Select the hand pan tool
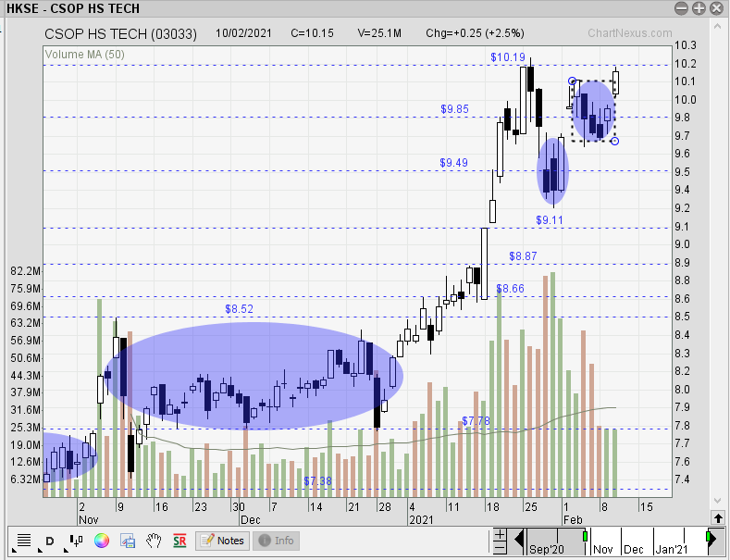The width and height of the screenshot is (730, 560). pos(154,541)
